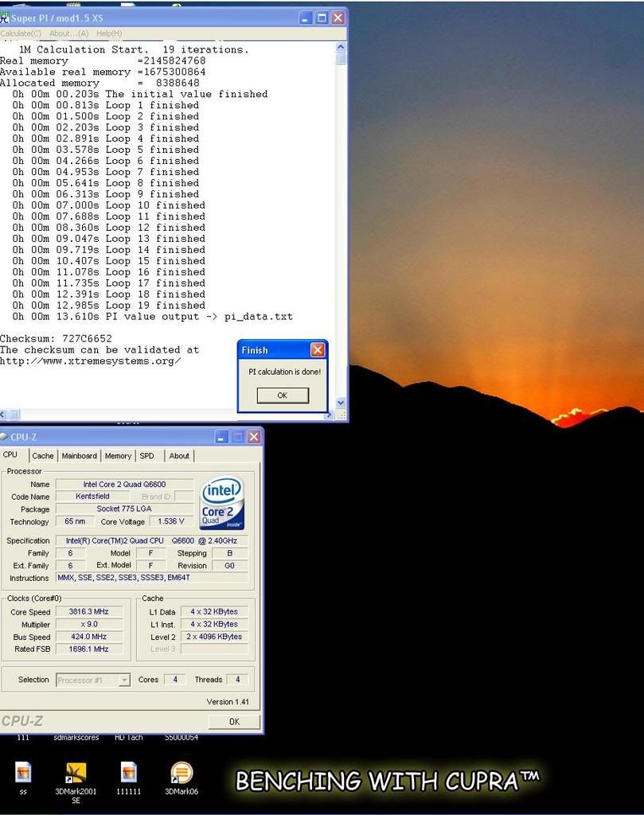The image size is (644, 815).
Task: Click the OK button in CPU-Z
Action: (x=234, y=721)
